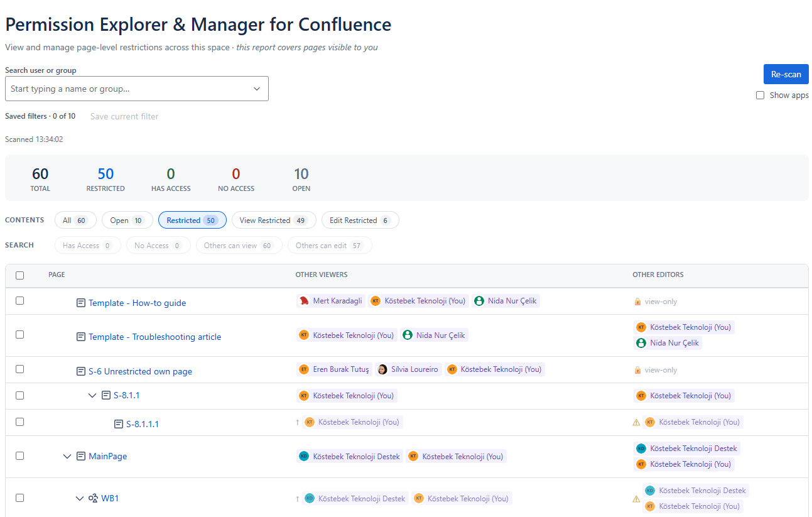Click inherited up-arrow icon in S-8.1.1.1 viewers cell
Screen dimensions: 812x517
(x=298, y=422)
